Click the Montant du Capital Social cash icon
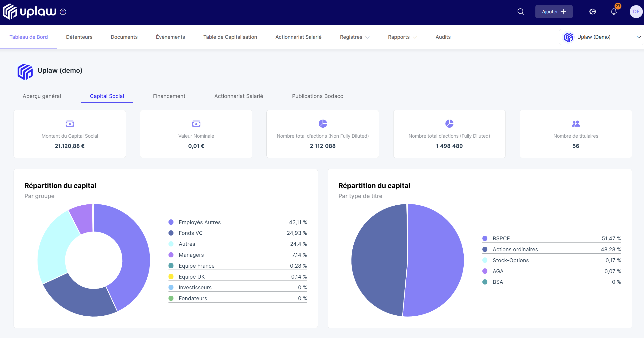This screenshot has height=338, width=644. pos(70,124)
